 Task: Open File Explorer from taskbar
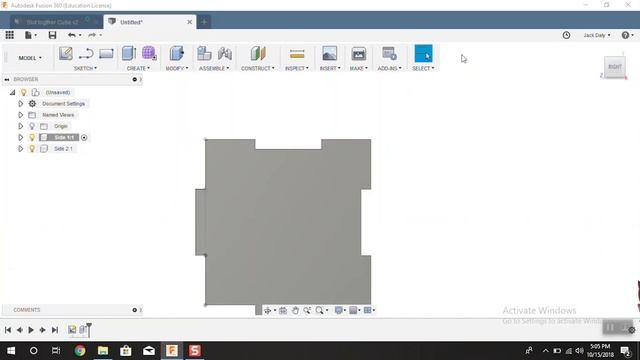click(x=103, y=351)
